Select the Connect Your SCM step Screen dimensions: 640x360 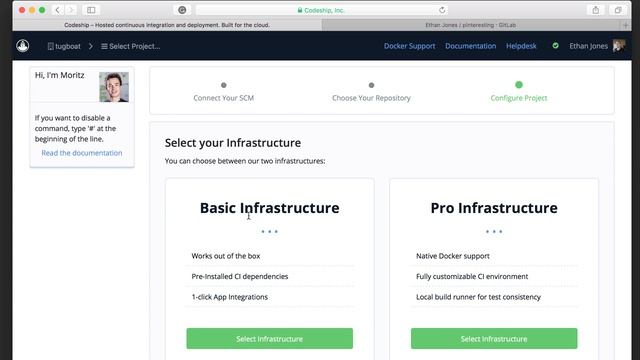point(224,98)
